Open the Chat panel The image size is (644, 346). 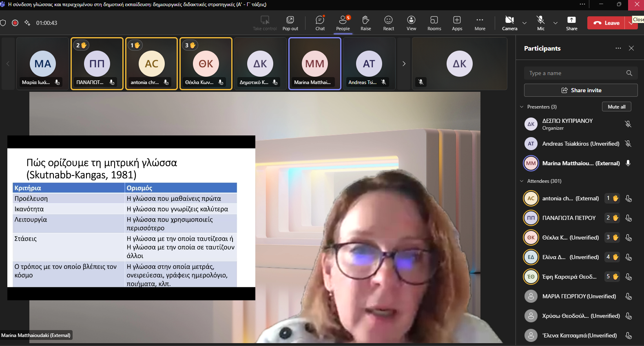coord(320,23)
